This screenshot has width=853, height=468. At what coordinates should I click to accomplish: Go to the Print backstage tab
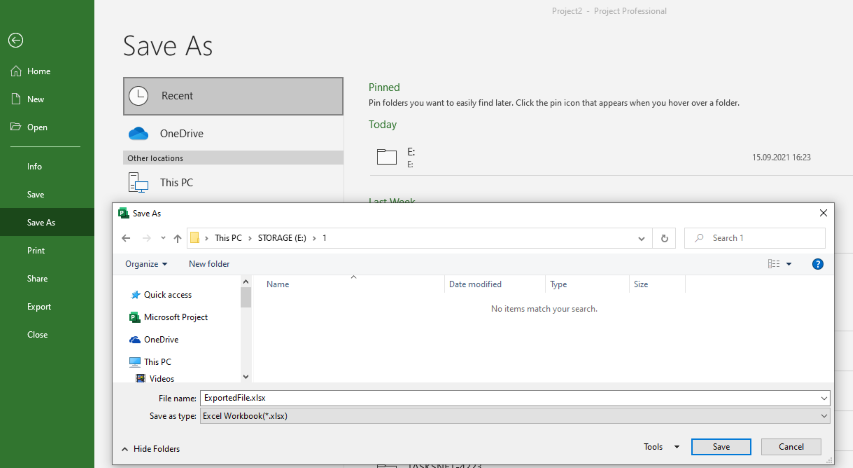point(36,251)
